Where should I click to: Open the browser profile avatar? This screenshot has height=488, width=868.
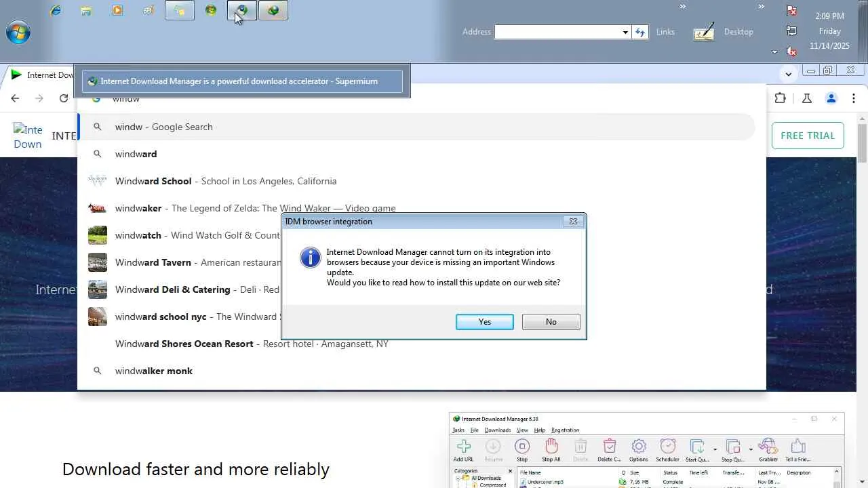click(831, 98)
